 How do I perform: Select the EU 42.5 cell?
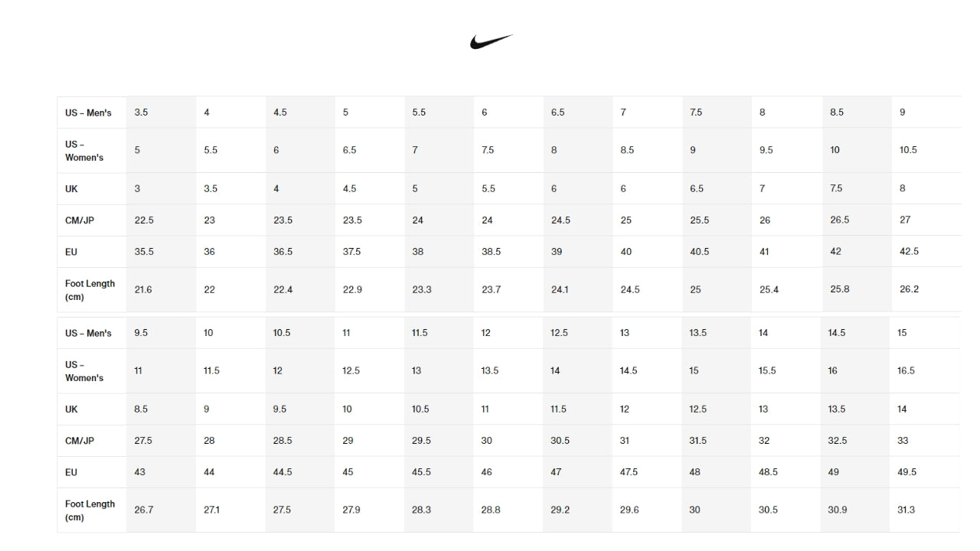click(909, 252)
